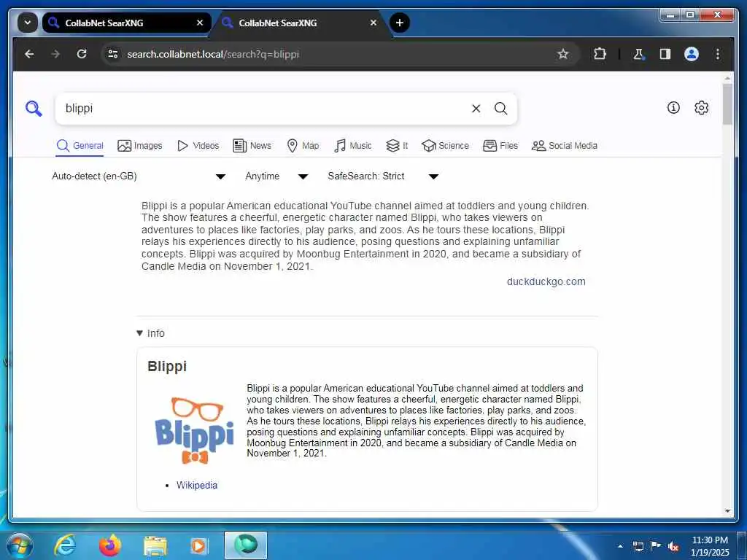Click the scrollbar down arrow
747x560 pixels.
[x=727, y=511]
